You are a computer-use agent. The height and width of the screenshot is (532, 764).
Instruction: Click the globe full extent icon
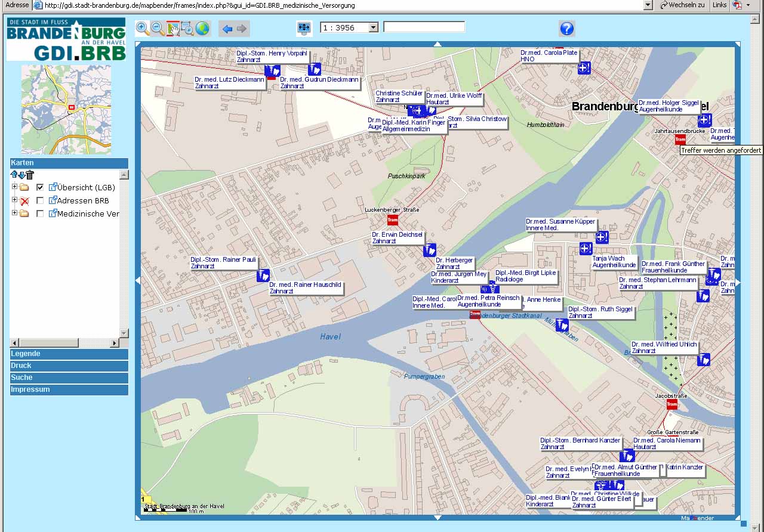point(202,28)
